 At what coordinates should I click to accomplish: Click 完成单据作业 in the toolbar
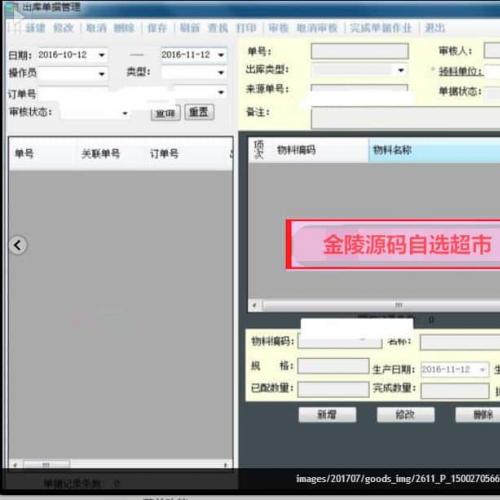[x=381, y=28]
